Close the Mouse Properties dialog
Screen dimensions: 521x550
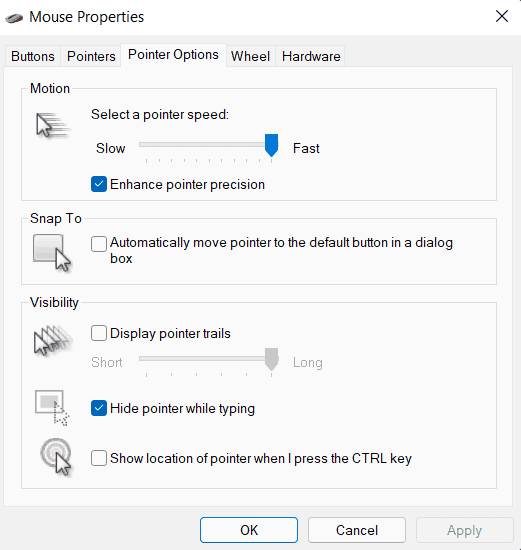[502, 16]
